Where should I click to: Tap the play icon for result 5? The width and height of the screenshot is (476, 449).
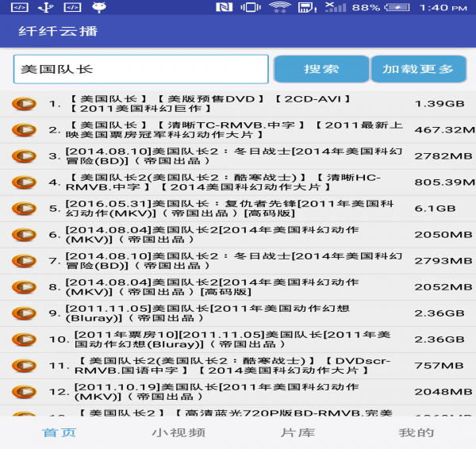[25, 209]
